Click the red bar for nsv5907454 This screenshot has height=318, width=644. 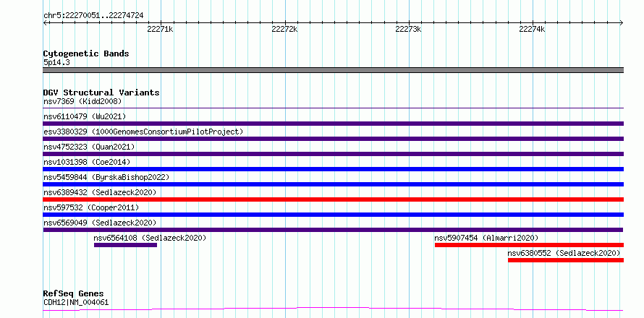click(x=529, y=245)
